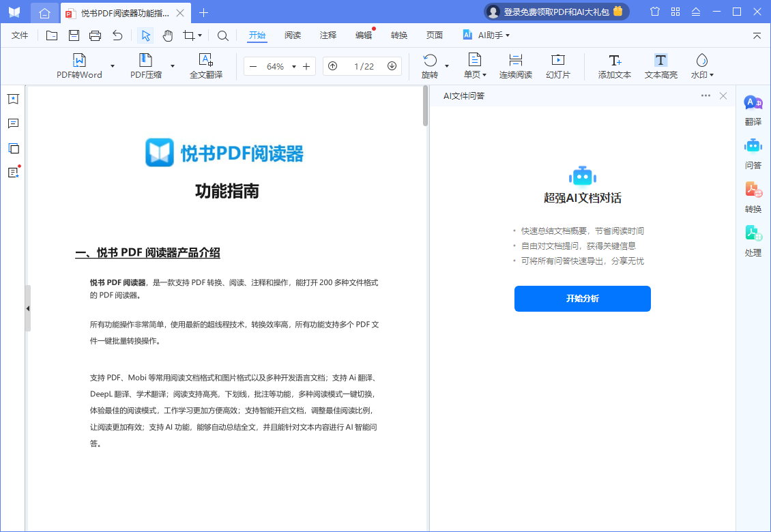Viewport: 771px width, 532px height.
Task: Click the 开始分析 start analysis button
Action: 582,299
